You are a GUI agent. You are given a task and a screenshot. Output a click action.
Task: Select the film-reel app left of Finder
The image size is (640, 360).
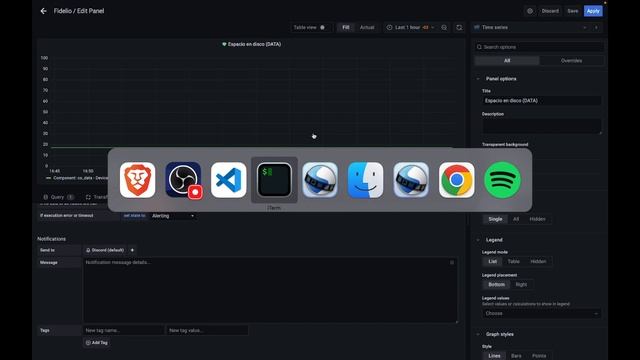(x=320, y=180)
